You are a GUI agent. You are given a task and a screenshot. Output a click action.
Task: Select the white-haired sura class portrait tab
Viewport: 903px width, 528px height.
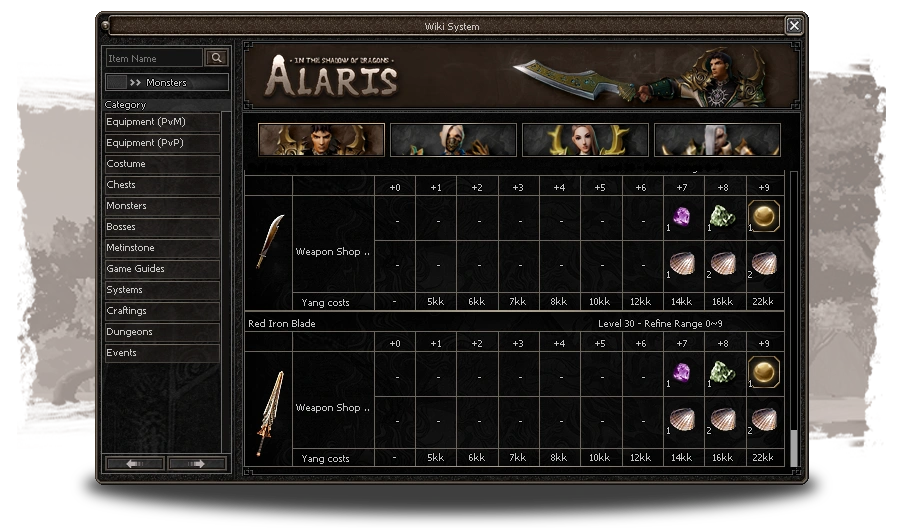pos(717,139)
